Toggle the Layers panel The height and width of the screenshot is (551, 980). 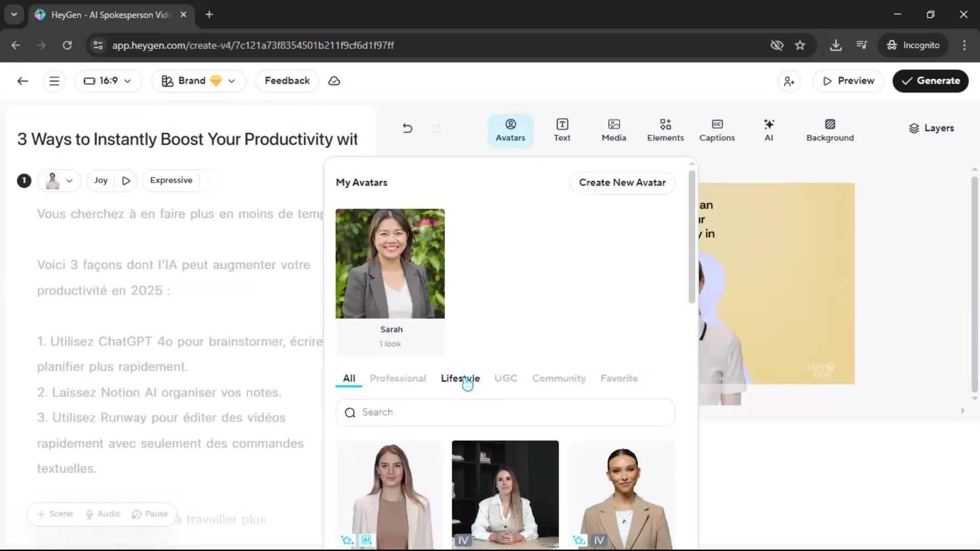pyautogui.click(x=931, y=128)
